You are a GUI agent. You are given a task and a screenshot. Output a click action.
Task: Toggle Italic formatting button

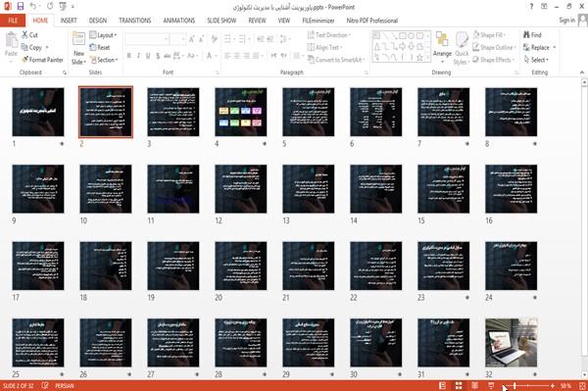pos(138,56)
